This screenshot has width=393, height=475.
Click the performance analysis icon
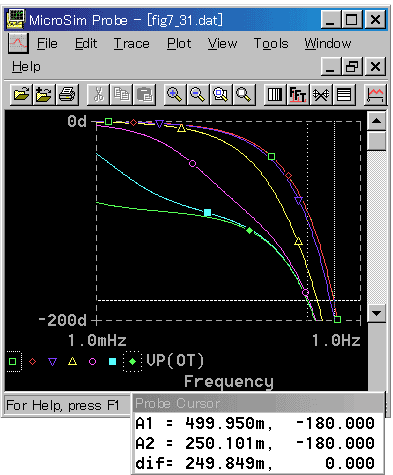(x=321, y=95)
